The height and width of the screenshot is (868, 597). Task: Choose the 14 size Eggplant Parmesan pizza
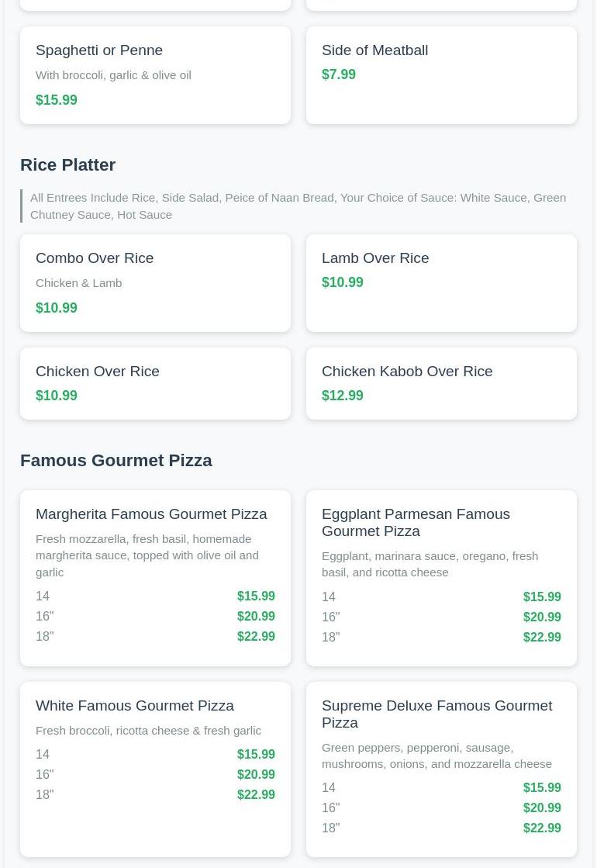point(440,597)
